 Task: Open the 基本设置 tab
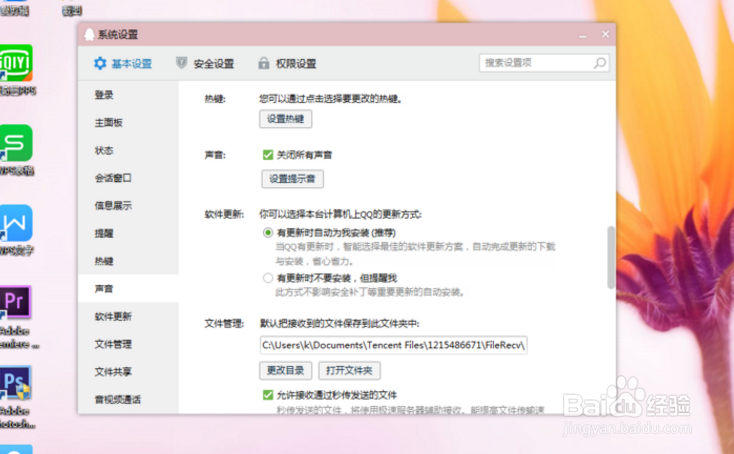pos(123,63)
